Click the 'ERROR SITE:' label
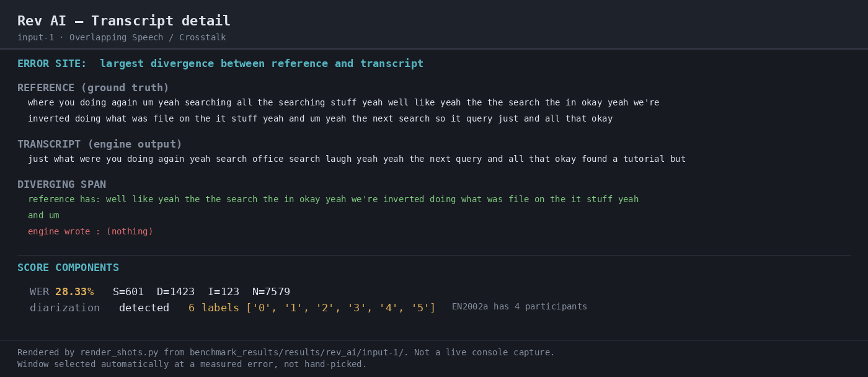The height and width of the screenshot is (377, 868). [x=52, y=64]
